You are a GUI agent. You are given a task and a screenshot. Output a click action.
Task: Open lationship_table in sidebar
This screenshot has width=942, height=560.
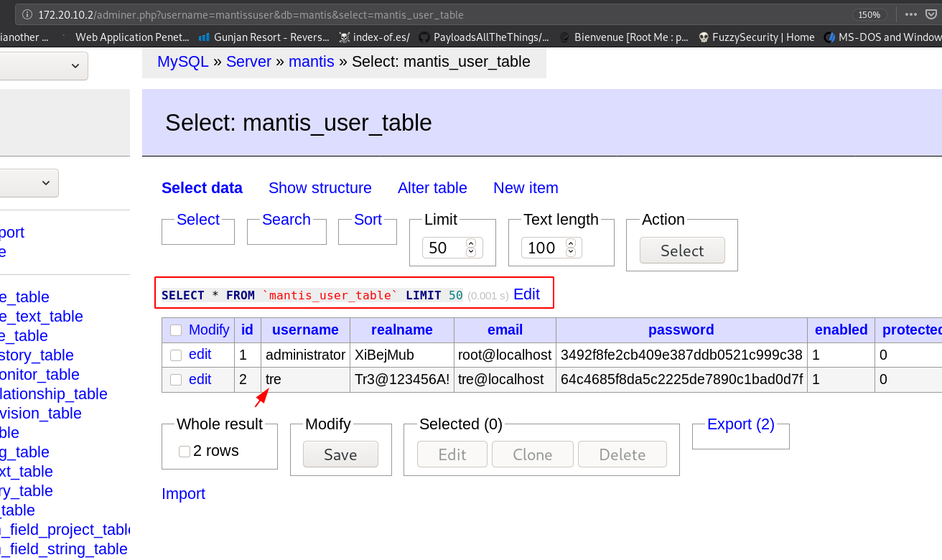(x=54, y=394)
